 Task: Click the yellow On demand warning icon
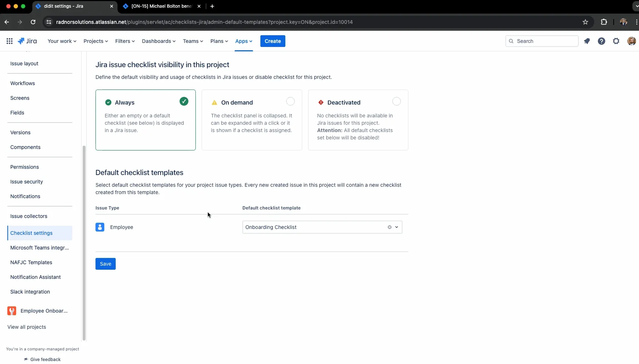(x=214, y=102)
